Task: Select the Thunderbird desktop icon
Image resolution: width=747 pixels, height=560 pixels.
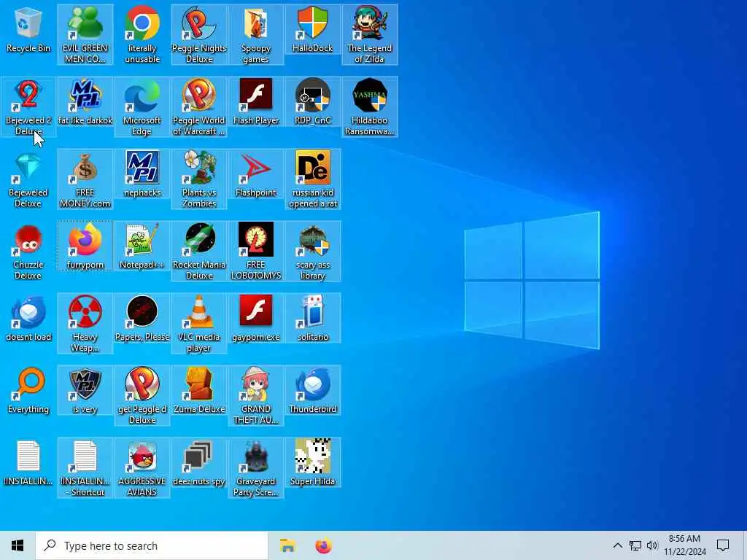Action: [x=313, y=391]
